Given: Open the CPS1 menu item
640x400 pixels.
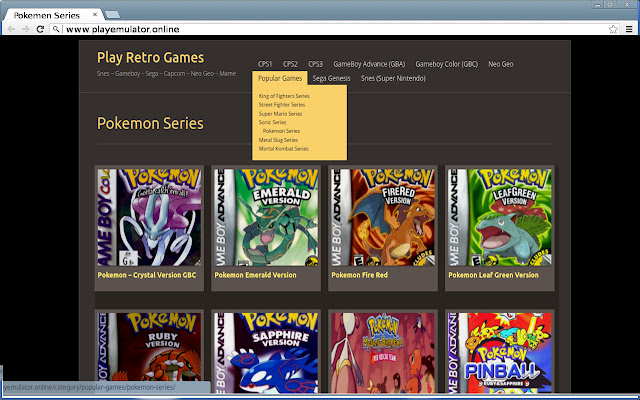Looking at the screenshot, I should tap(265, 64).
